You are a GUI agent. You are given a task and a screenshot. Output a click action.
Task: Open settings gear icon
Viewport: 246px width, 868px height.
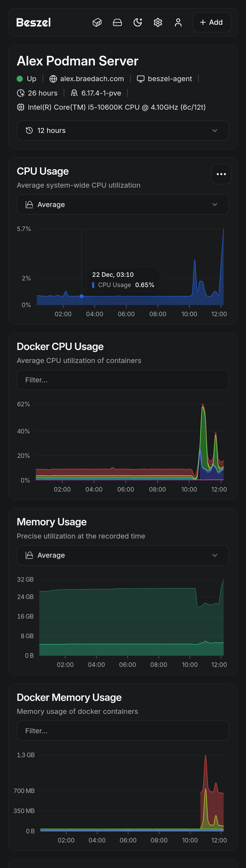click(158, 23)
